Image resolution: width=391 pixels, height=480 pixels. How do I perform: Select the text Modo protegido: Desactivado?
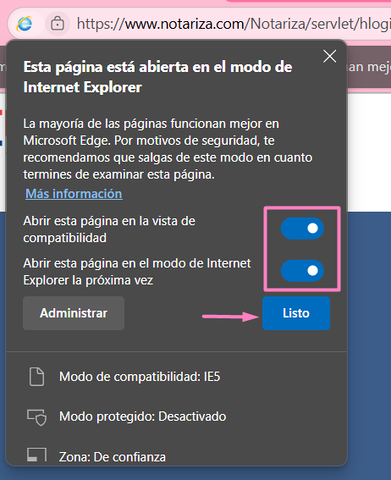tap(143, 417)
